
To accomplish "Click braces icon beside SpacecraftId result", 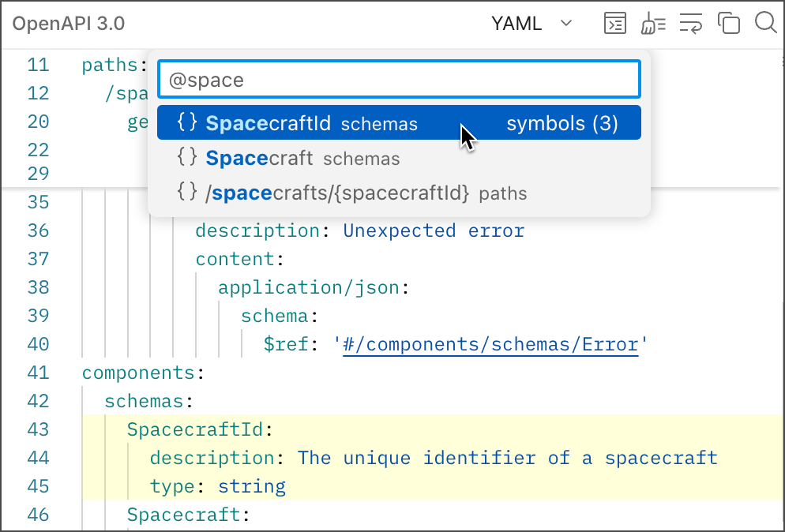I will pyautogui.click(x=187, y=123).
